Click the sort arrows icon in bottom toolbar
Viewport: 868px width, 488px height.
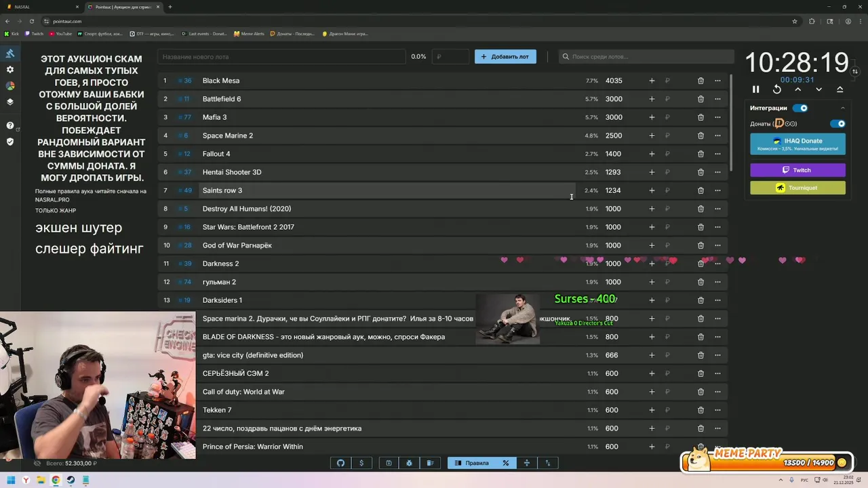pyautogui.click(x=548, y=463)
